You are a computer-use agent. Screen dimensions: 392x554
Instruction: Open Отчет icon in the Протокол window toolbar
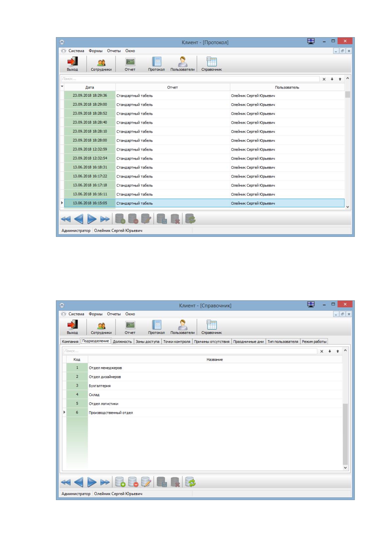point(130,64)
